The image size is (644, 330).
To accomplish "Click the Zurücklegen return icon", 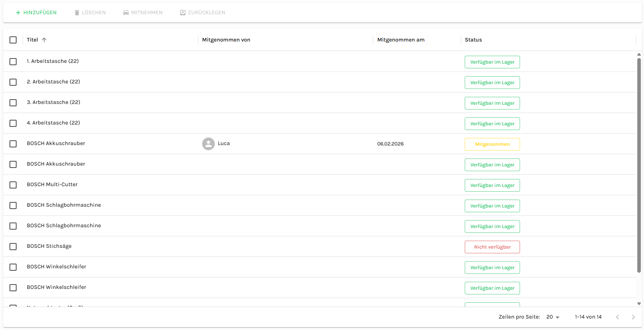I will click(183, 13).
